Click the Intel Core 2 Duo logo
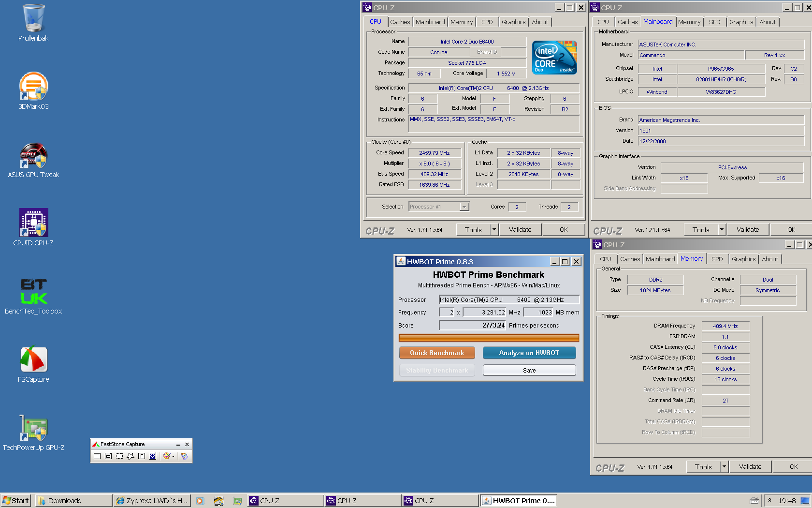Viewport: 812px width, 508px height. [554, 57]
